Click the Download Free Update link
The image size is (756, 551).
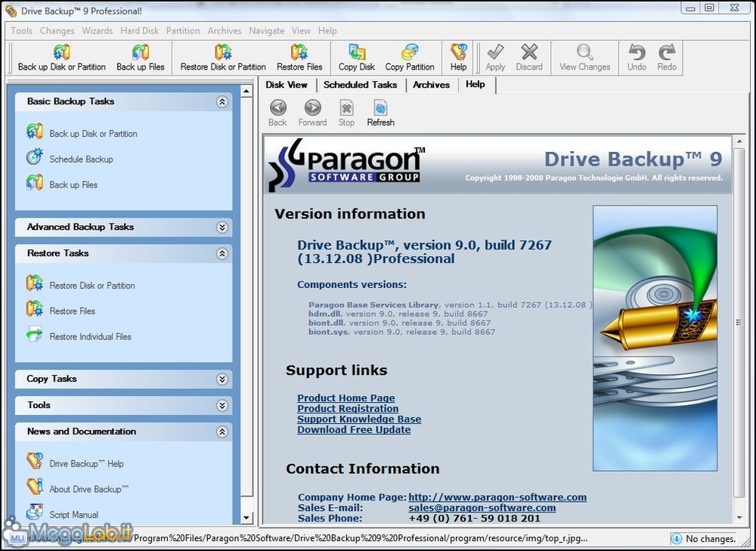(354, 430)
